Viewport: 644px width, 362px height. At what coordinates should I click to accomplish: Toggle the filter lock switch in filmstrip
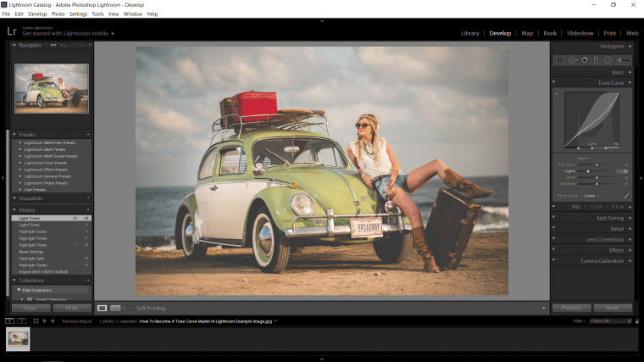tap(637, 321)
